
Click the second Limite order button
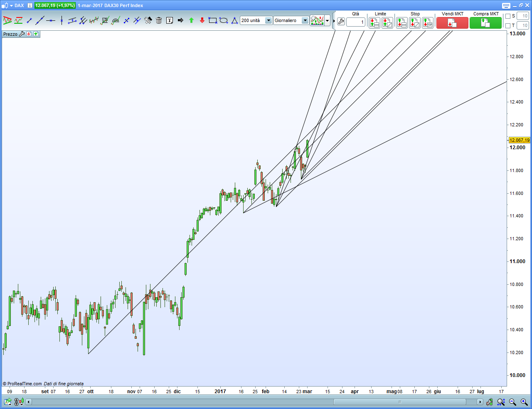pyautogui.click(x=387, y=23)
